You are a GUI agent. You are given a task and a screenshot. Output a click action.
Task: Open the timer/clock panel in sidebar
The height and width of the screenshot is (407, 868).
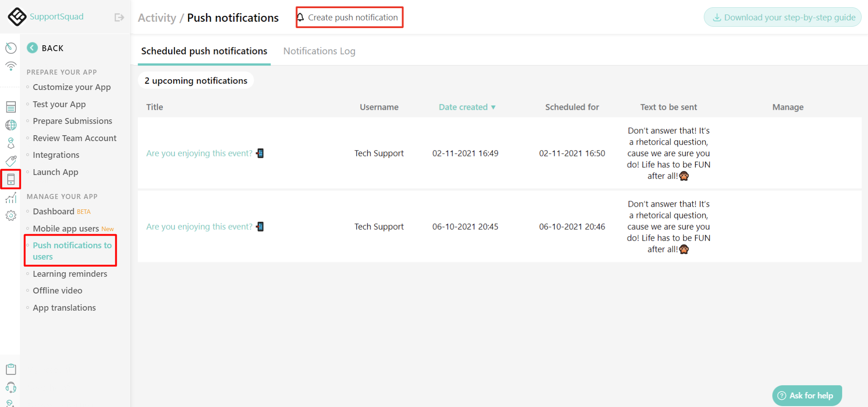coord(10,48)
